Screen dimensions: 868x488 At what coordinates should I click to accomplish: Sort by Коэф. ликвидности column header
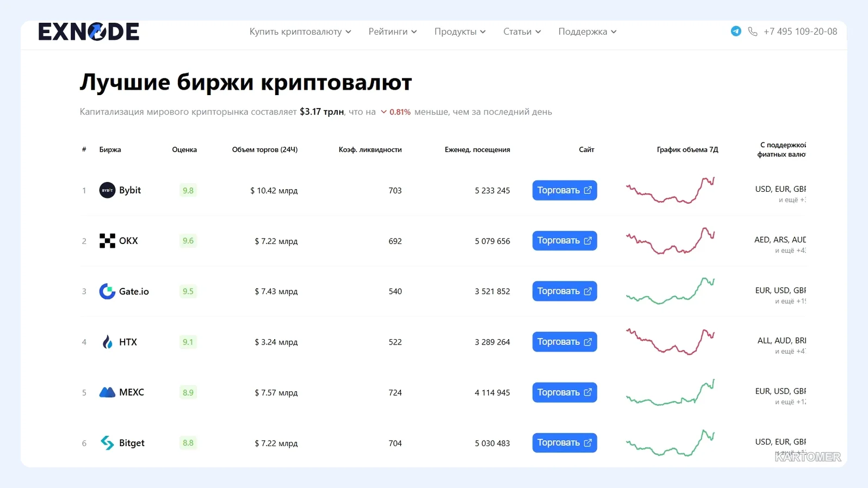coord(370,149)
